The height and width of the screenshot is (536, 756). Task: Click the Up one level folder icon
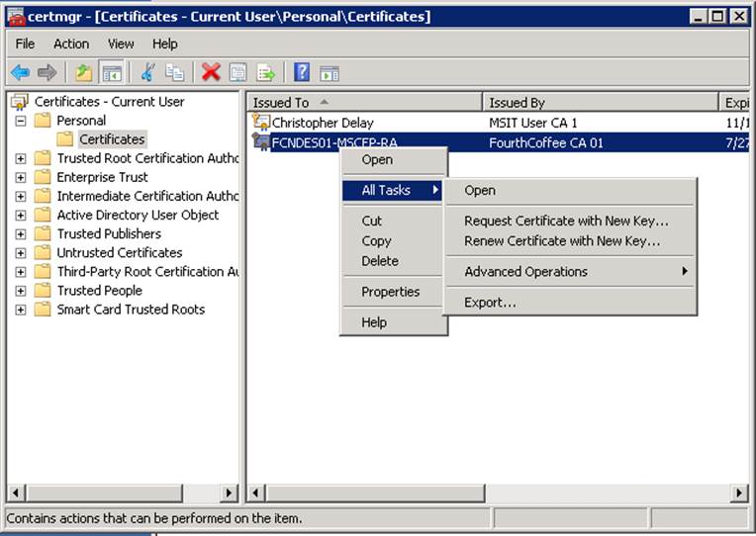tap(84, 72)
